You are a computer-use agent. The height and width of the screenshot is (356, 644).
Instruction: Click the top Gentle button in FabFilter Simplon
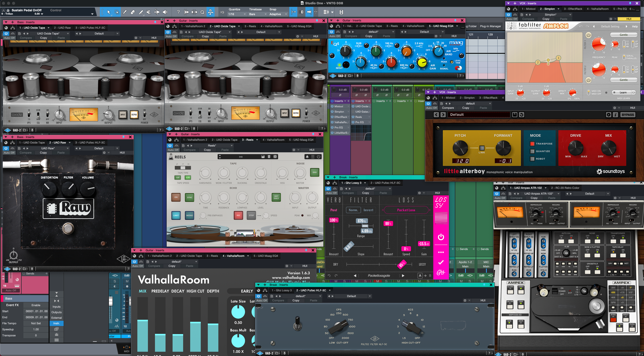tap(623, 35)
